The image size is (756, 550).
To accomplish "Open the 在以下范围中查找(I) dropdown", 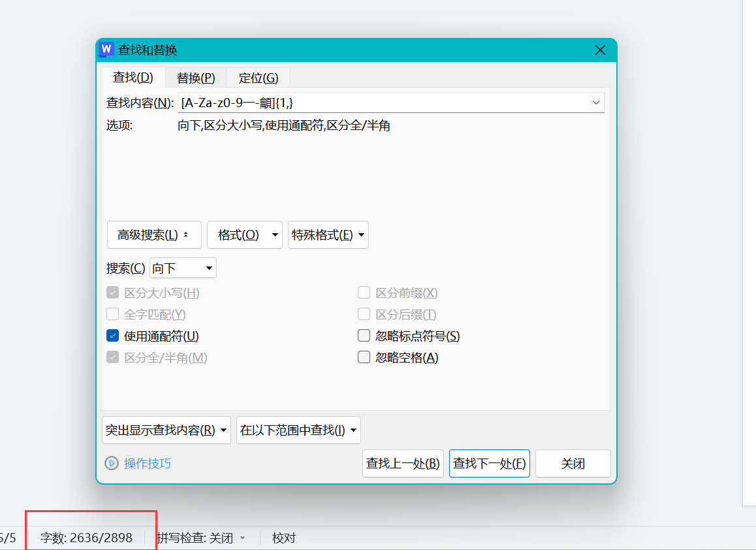I will coord(298,430).
